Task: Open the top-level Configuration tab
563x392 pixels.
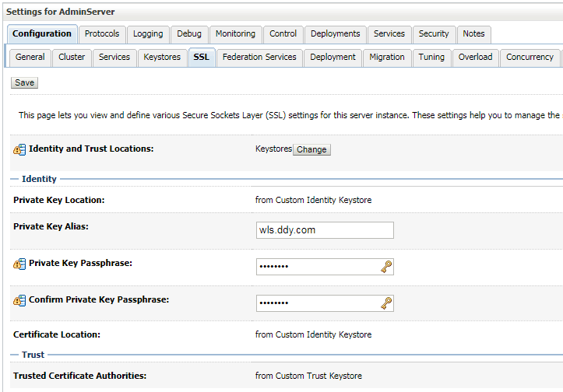Action: (x=42, y=33)
